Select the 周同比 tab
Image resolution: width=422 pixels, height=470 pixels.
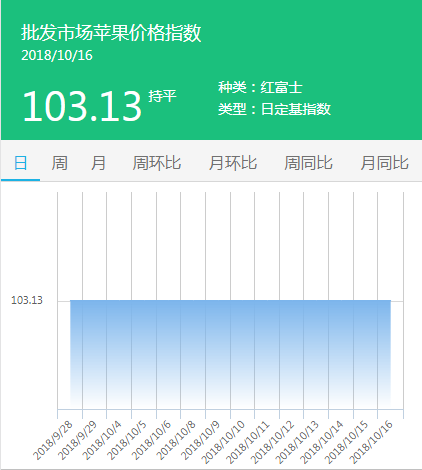(308, 163)
